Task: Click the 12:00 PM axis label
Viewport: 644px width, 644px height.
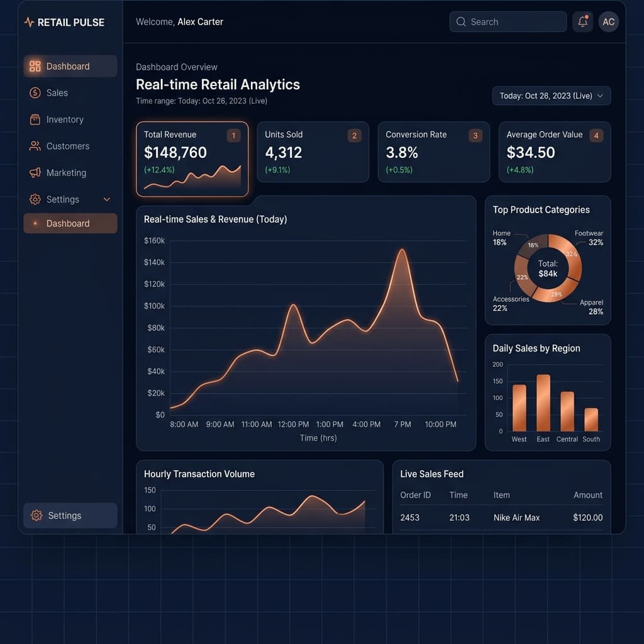Action: tap(293, 425)
